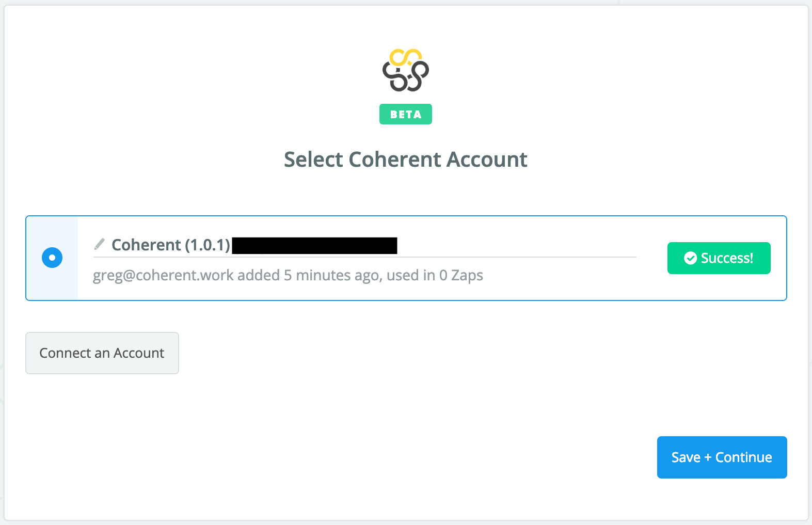The width and height of the screenshot is (812, 525).
Task: Click the word "Continue" on blue button
Action: tap(743, 457)
